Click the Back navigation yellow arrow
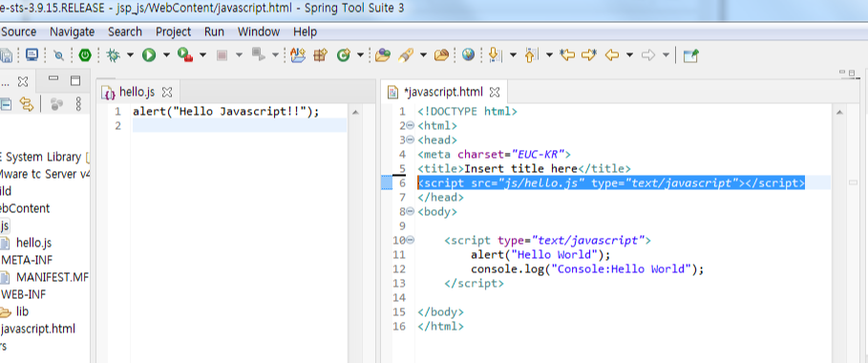The width and height of the screenshot is (868, 363). [612, 54]
